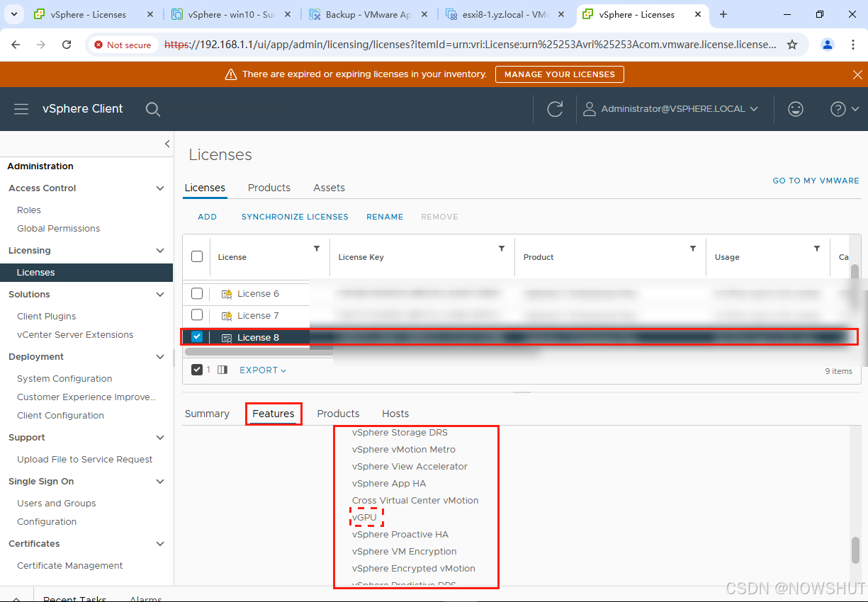This screenshot has width=868, height=602.
Task: Open the help question mark menu
Action: pos(845,109)
